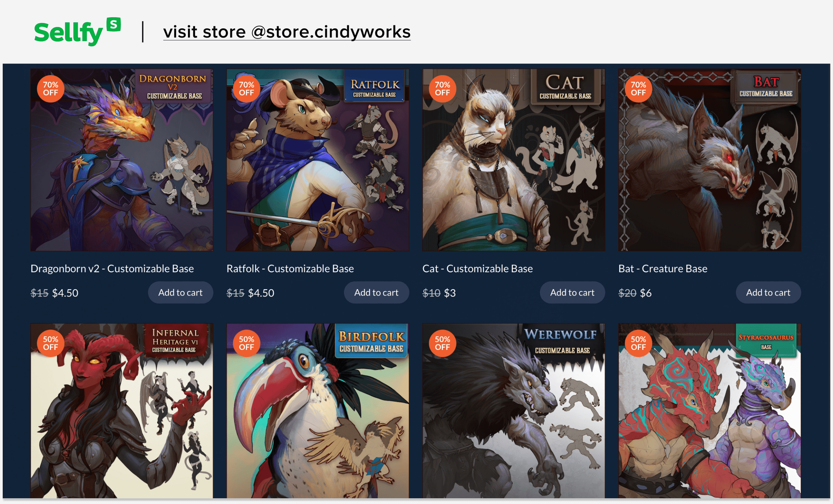Viewport: 833px width, 504px height.
Task: Click the Bat - Creature Base title
Action: tap(663, 269)
